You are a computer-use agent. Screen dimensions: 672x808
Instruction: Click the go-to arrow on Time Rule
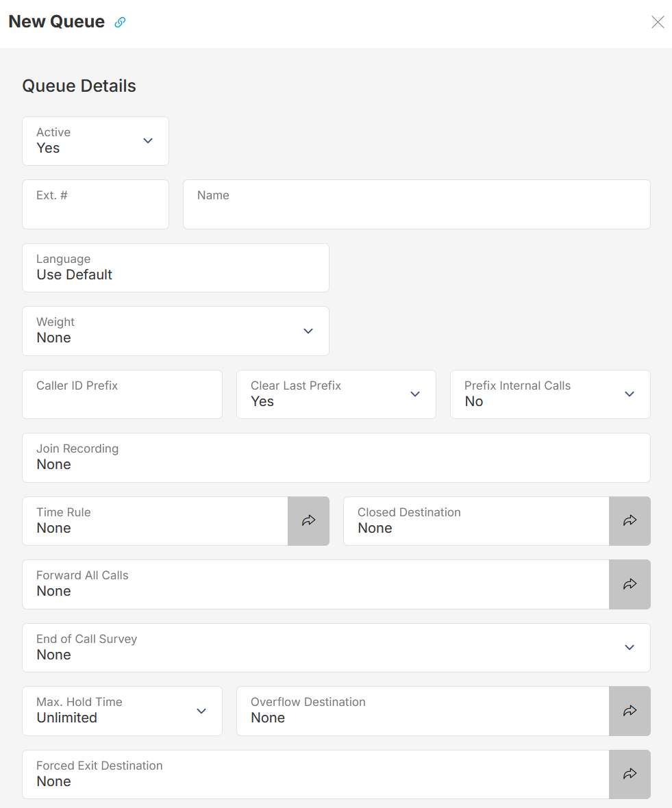point(308,521)
